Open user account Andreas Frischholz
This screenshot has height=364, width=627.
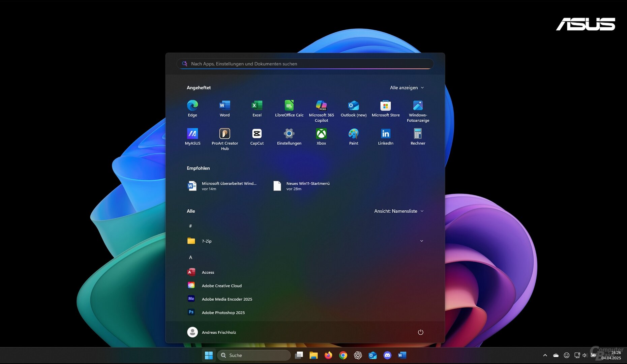pyautogui.click(x=212, y=332)
